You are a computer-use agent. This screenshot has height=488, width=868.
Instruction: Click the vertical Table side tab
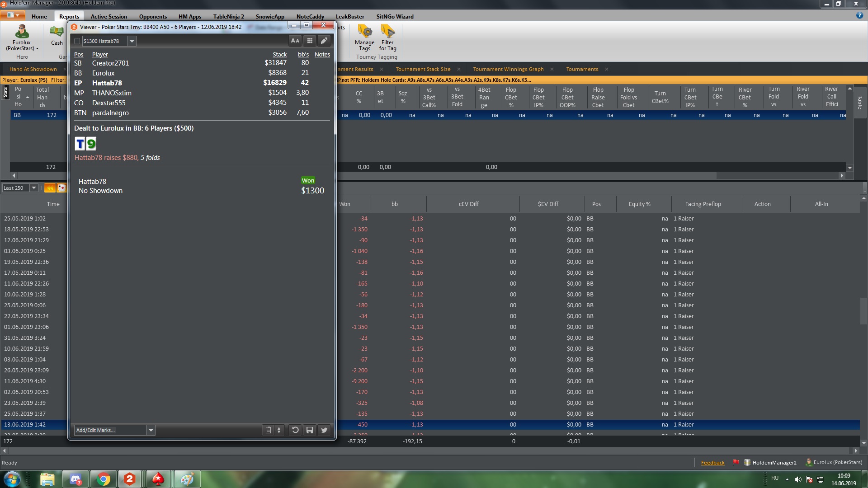point(860,103)
